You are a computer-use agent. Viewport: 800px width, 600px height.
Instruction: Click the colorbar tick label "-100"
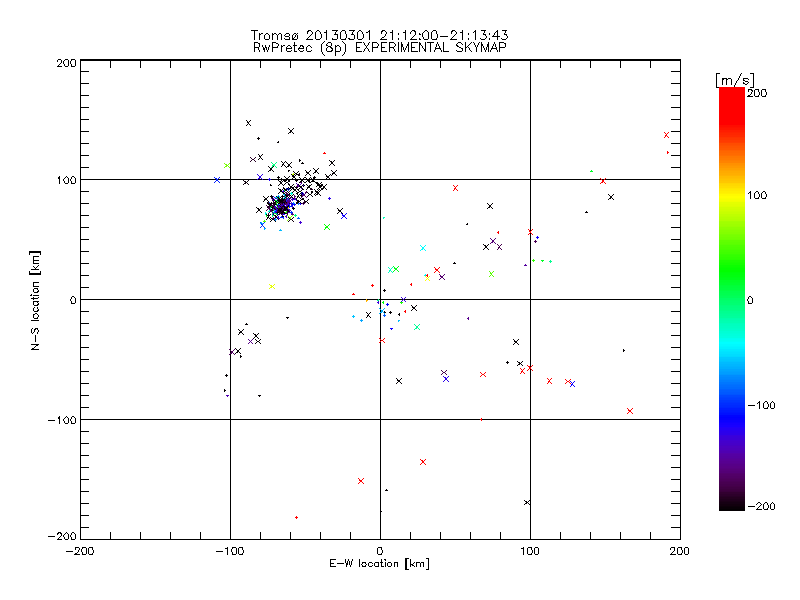tap(761, 406)
